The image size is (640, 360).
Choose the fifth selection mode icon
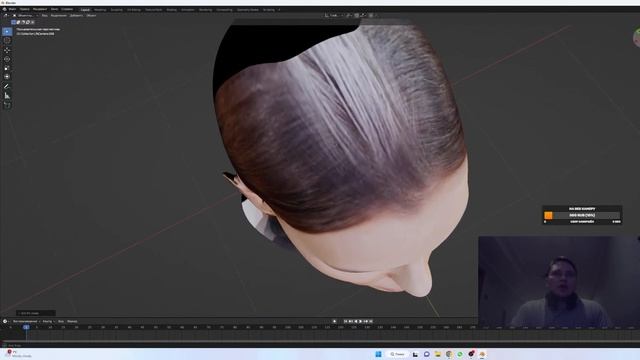click(x=33, y=22)
